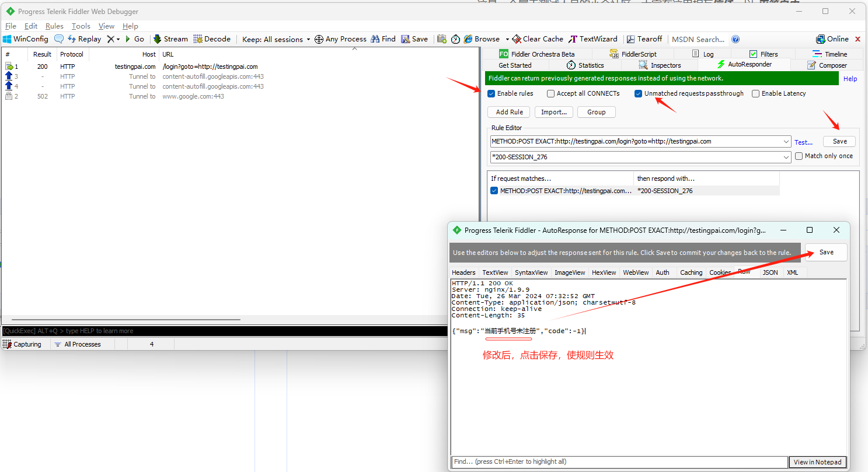Toggle Enable rules checkbox

491,93
